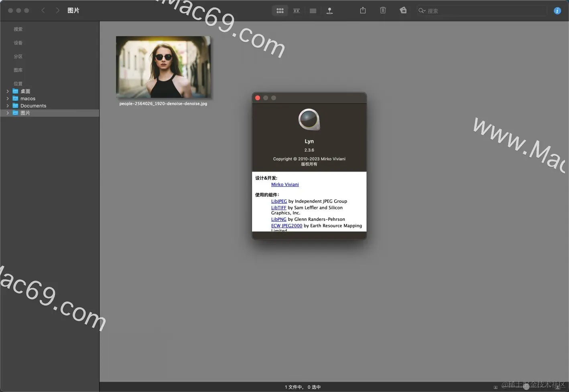Close the main Lyn browser window
Screen dimensions: 569x392
pos(10,10)
